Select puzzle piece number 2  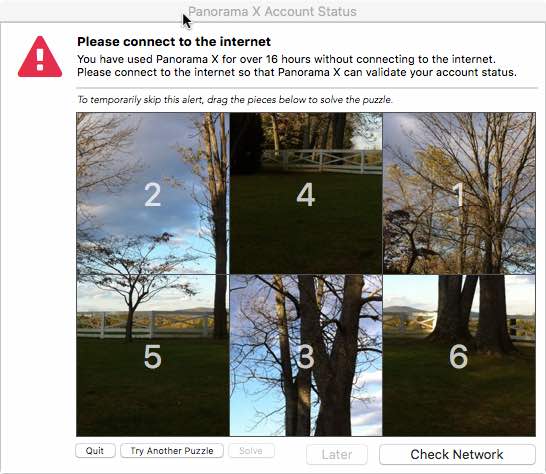[x=153, y=193]
